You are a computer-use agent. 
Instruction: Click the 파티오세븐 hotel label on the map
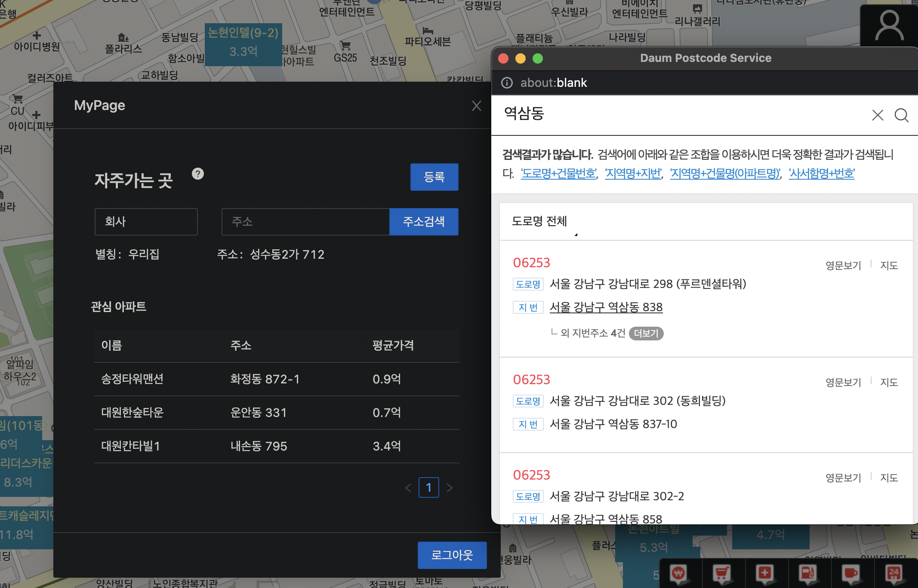pyautogui.click(x=428, y=37)
